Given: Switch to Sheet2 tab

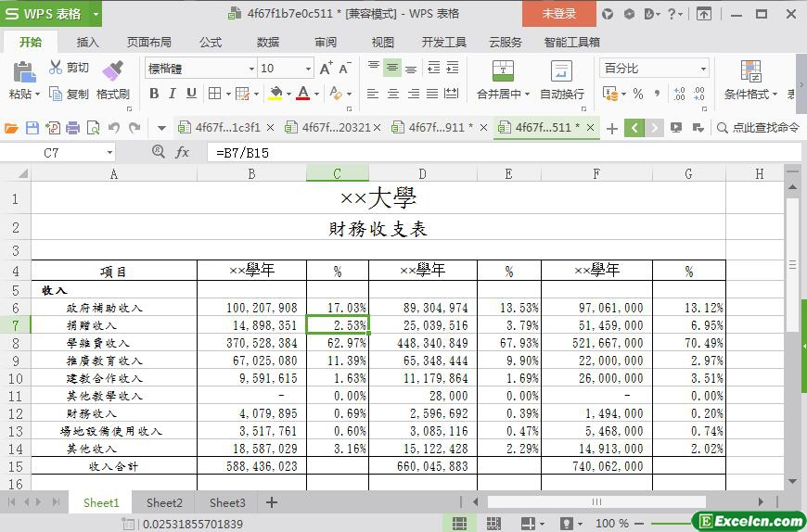Looking at the screenshot, I should click(164, 502).
